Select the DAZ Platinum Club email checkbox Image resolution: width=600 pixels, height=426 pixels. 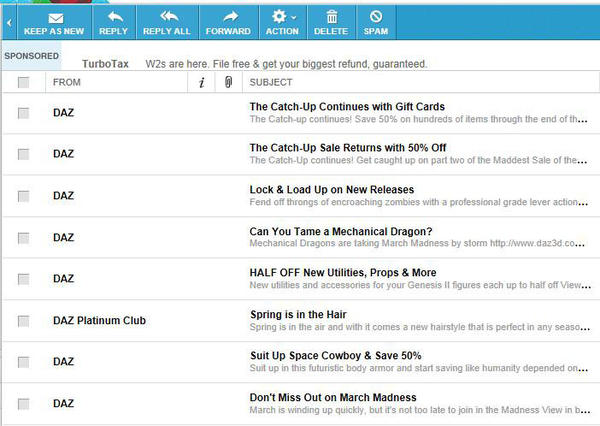(23, 321)
